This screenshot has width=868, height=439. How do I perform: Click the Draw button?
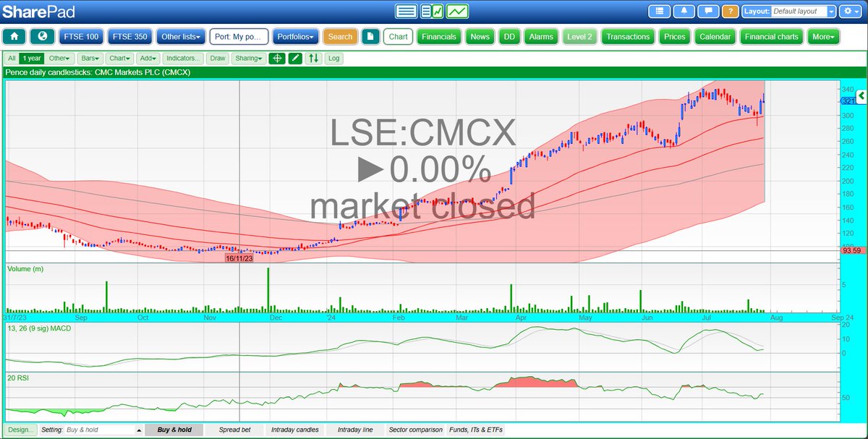[x=217, y=58]
